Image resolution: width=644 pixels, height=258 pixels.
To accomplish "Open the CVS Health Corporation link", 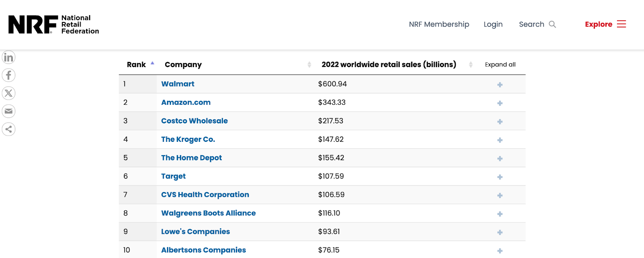I will pos(205,195).
